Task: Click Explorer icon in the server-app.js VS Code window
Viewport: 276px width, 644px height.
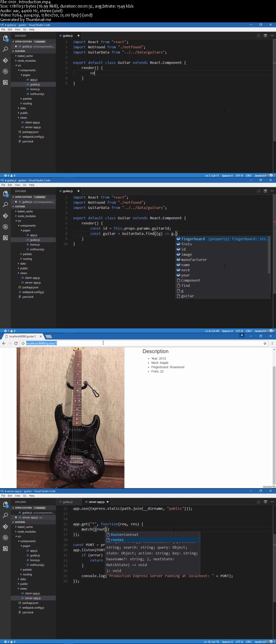Action: [x=5, y=505]
